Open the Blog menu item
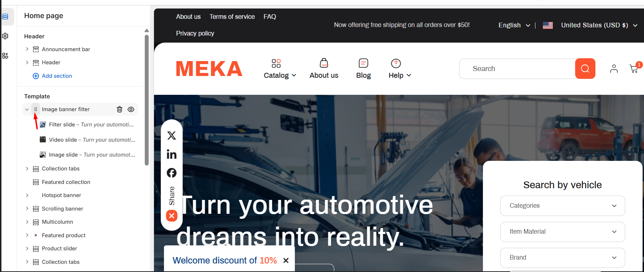The height and width of the screenshot is (272, 644). pyautogui.click(x=364, y=69)
